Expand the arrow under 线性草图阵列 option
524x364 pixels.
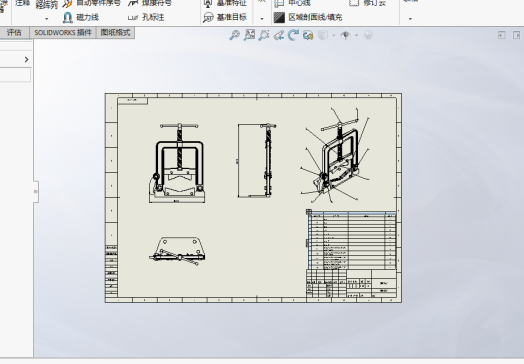click(46, 19)
